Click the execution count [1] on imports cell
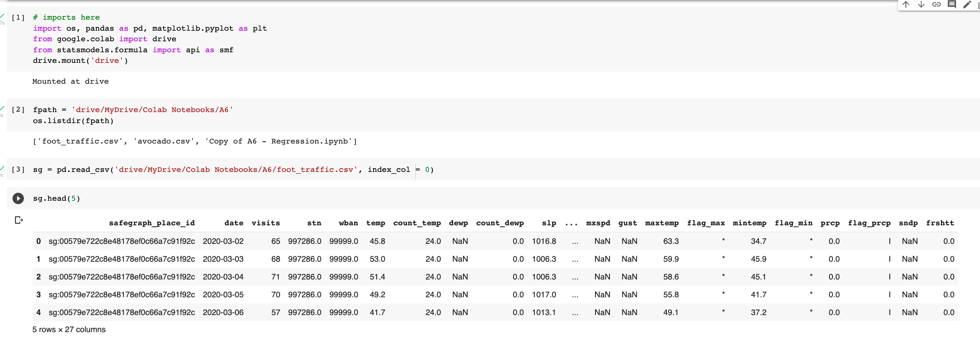The width and height of the screenshot is (980, 345). pos(18,17)
